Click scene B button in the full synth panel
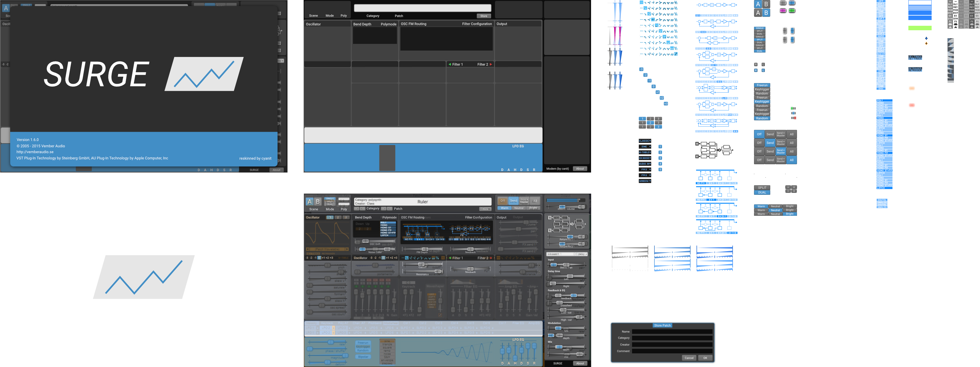This screenshot has width=980, height=367. tap(318, 201)
